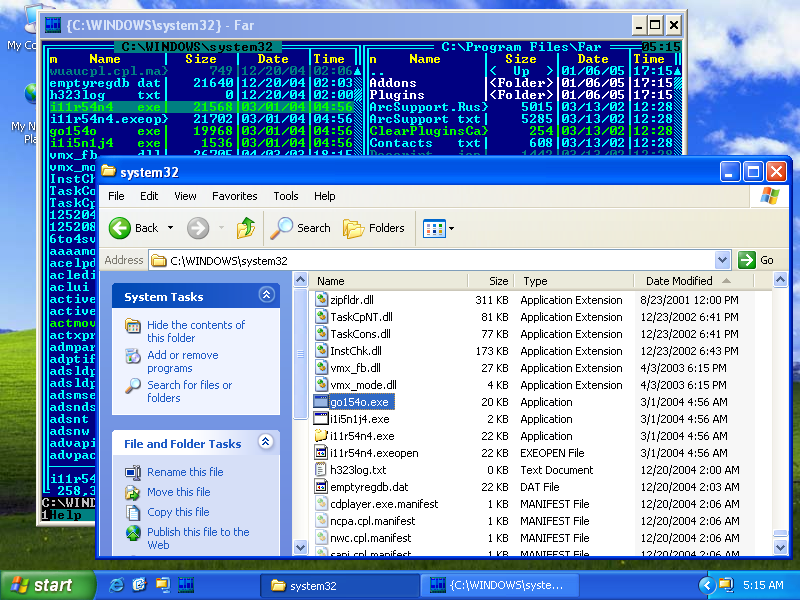Select the InstChk.dll file icon
800x600 pixels.
[x=321, y=351]
